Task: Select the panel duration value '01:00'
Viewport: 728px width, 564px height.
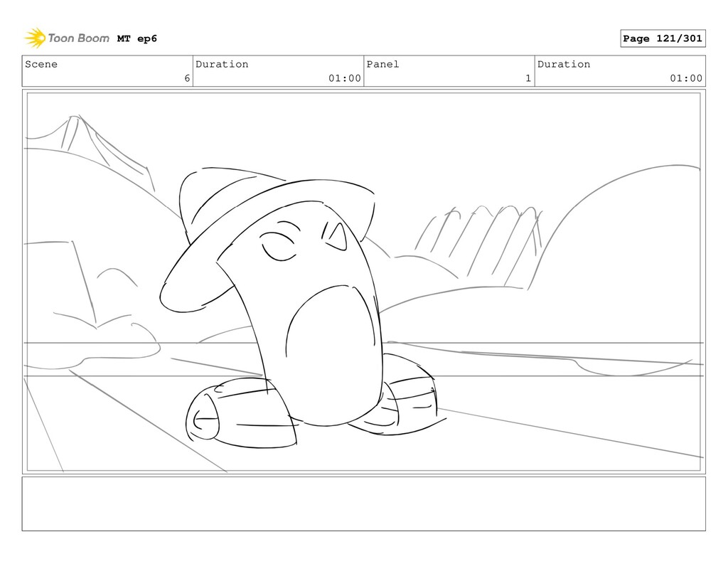Action: pyautogui.click(x=686, y=78)
